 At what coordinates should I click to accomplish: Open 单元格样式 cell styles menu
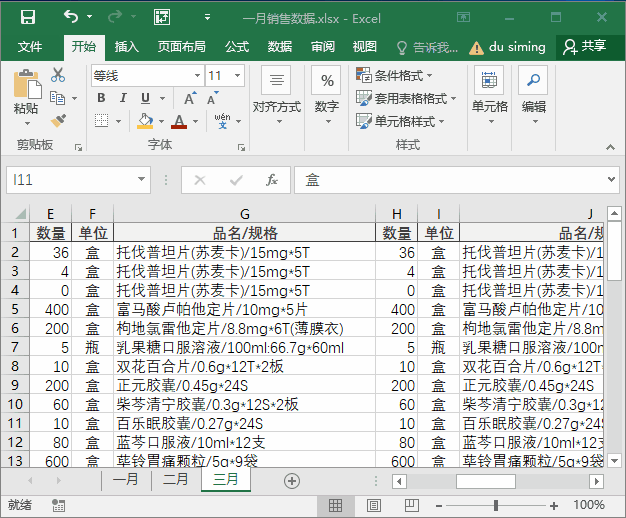click(x=400, y=121)
